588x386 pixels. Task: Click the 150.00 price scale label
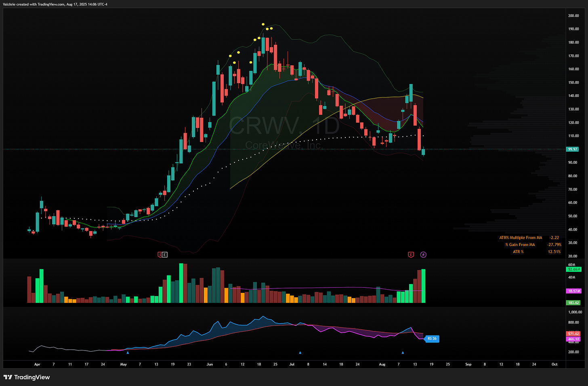pyautogui.click(x=573, y=83)
